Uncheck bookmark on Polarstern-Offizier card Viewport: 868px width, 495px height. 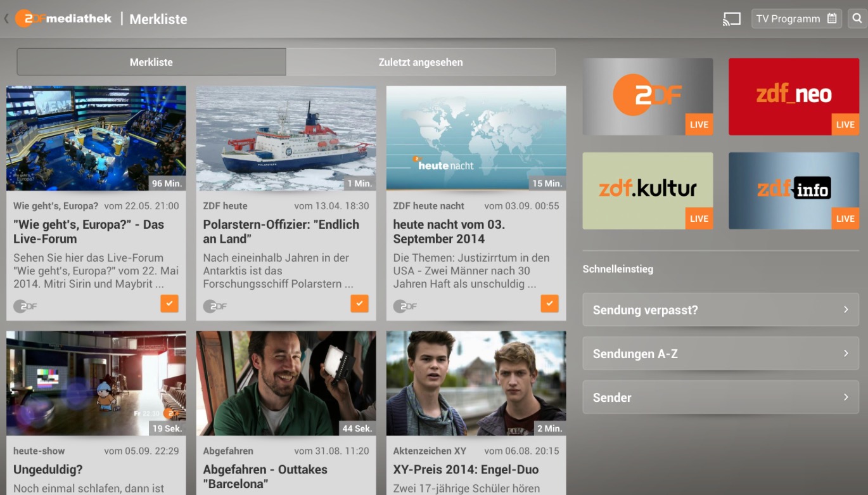coord(359,304)
